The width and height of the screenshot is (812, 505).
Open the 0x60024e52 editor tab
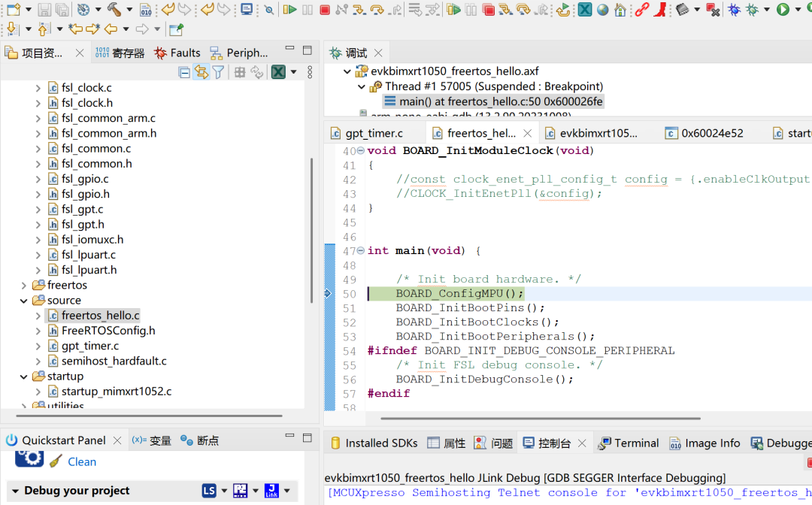pos(704,133)
